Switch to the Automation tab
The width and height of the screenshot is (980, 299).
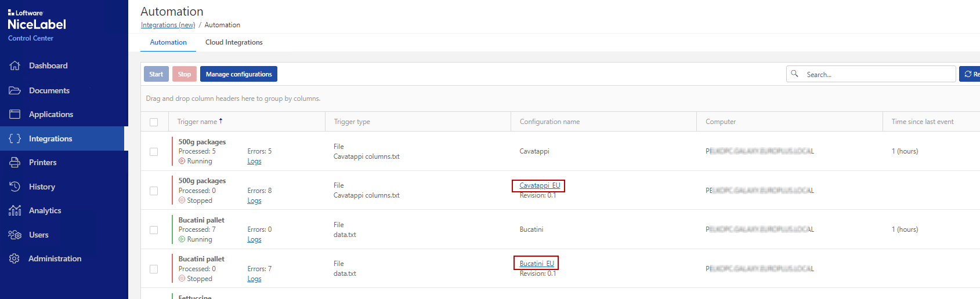pos(168,42)
